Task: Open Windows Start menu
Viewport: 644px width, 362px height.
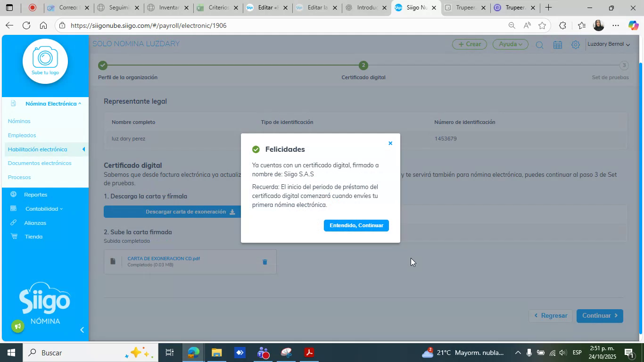Action: point(10,353)
